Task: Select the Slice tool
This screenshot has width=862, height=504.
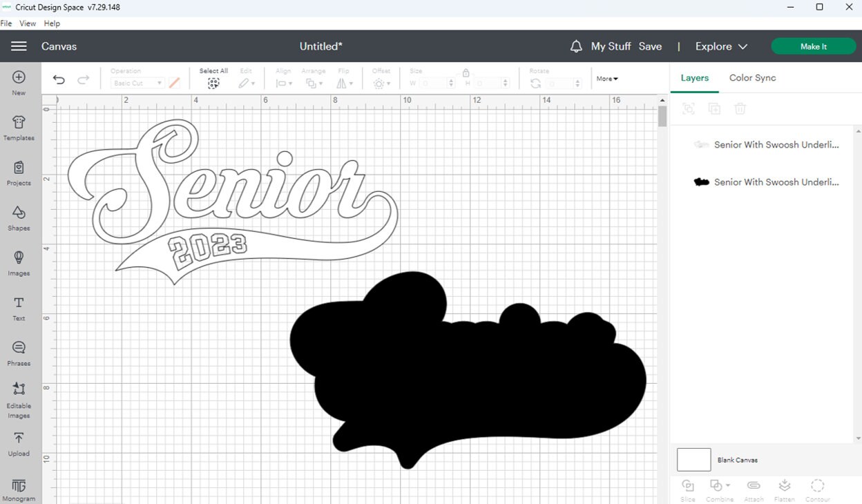Action: pyautogui.click(x=688, y=487)
